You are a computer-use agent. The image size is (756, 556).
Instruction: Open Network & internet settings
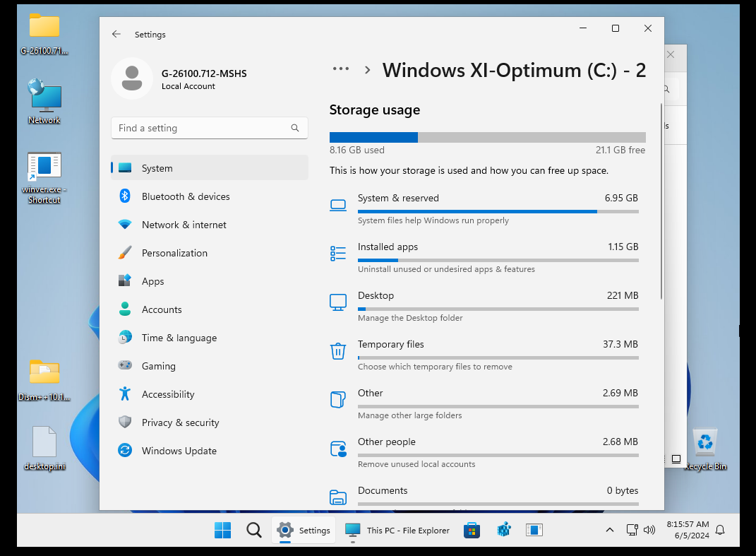click(209, 225)
